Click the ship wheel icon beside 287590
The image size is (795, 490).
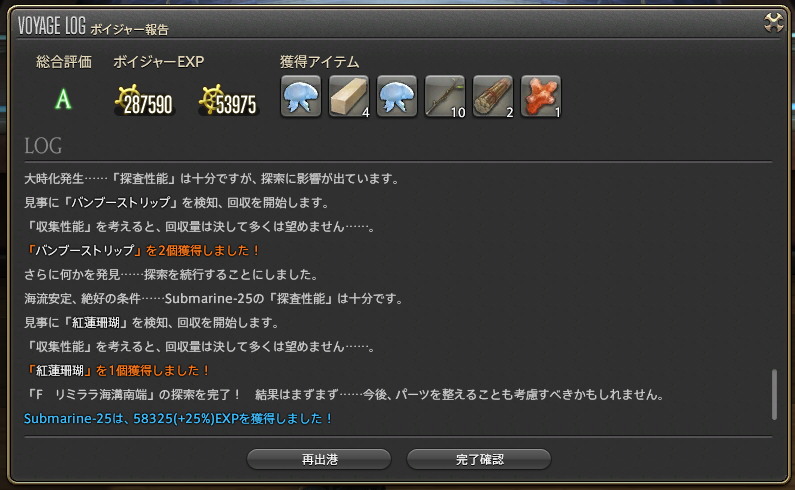[x=127, y=98]
